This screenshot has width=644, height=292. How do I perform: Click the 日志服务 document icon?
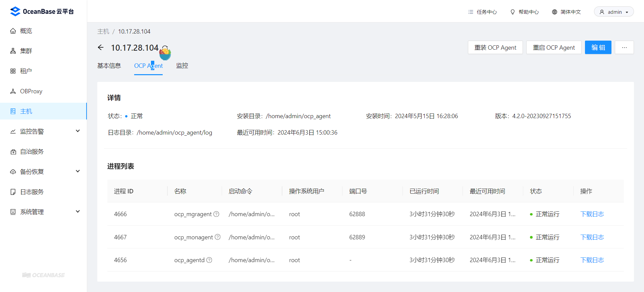[x=13, y=192]
